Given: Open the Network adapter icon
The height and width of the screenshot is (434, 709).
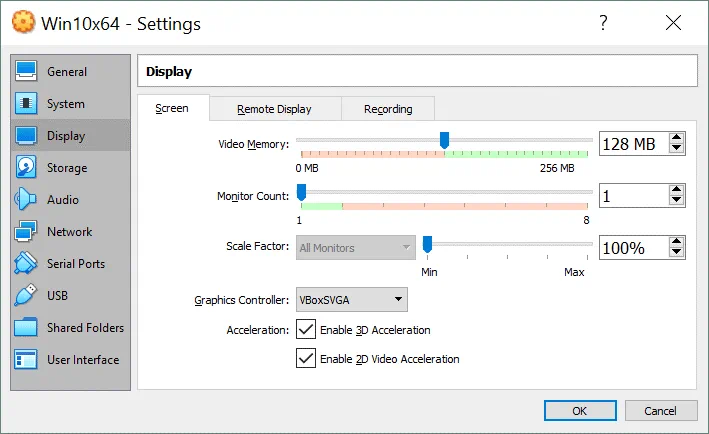Looking at the screenshot, I should pyautogui.click(x=27, y=232).
